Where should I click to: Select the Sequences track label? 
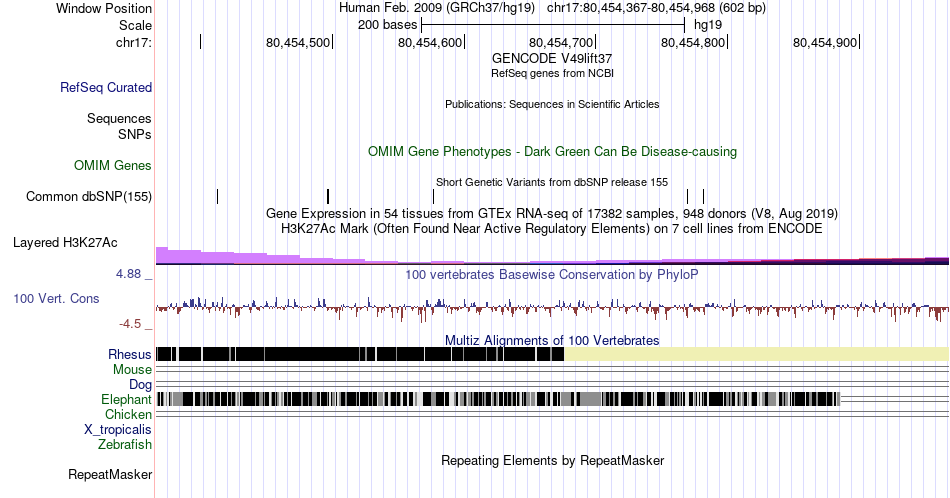point(119,118)
